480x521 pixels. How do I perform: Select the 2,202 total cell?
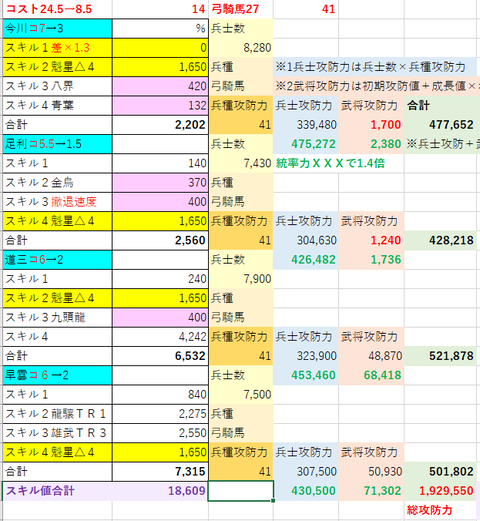pyautogui.click(x=160, y=125)
